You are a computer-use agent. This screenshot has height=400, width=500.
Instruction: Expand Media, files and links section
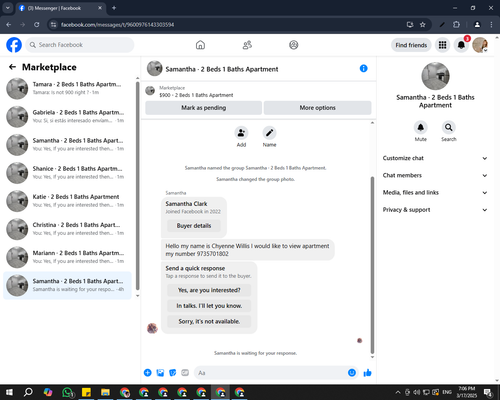[435, 193]
